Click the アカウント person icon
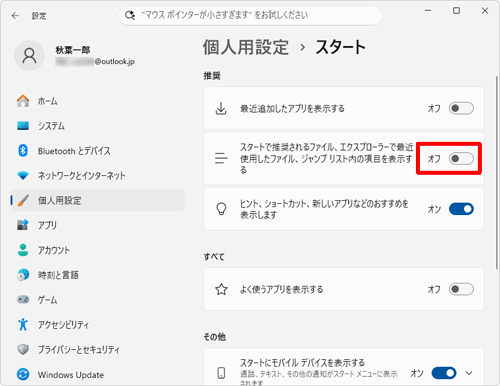Viewport: 500px width, 386px height. pyautogui.click(x=23, y=250)
